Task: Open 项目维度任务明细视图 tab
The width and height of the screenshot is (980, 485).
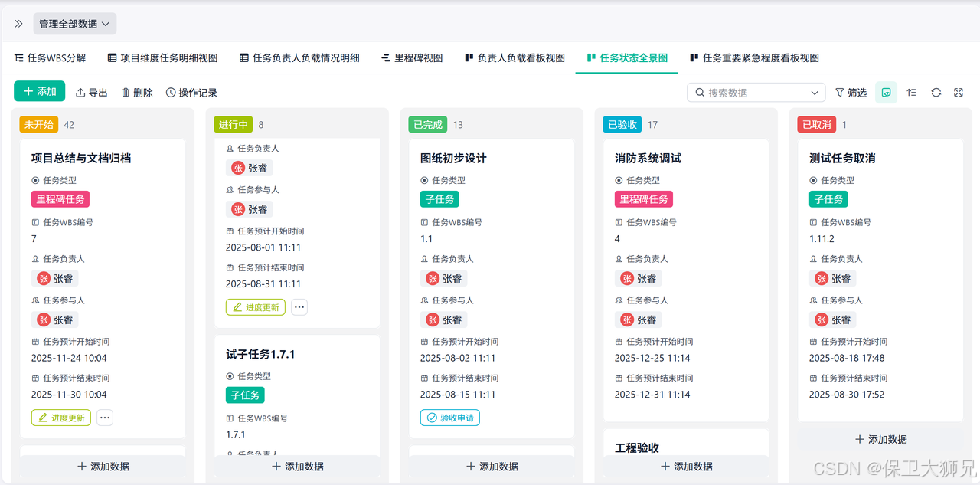Action: [162, 57]
